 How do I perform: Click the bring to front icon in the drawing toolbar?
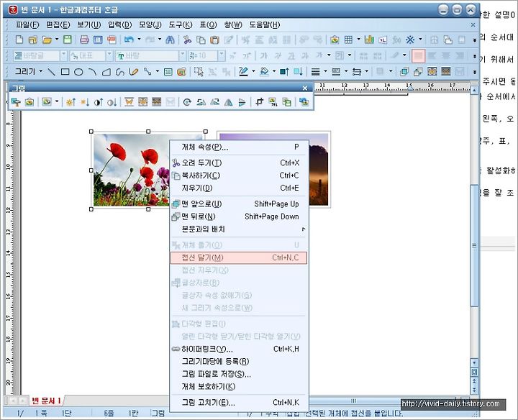(404, 72)
